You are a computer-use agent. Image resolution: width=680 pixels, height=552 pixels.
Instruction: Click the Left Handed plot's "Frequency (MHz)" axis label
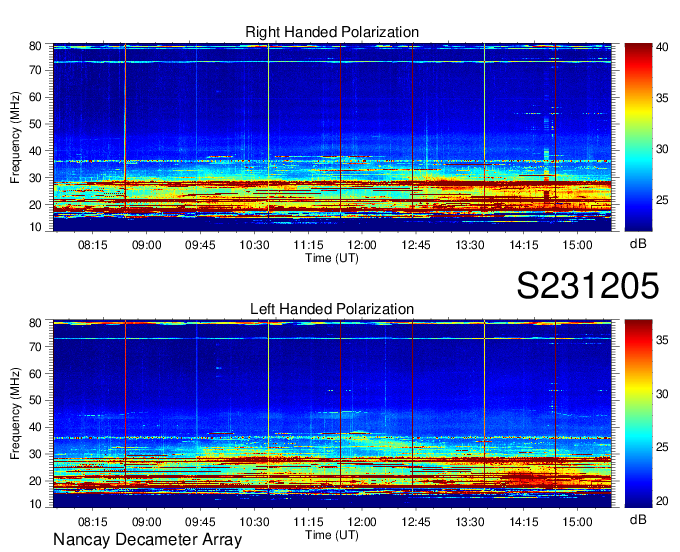coord(15,414)
